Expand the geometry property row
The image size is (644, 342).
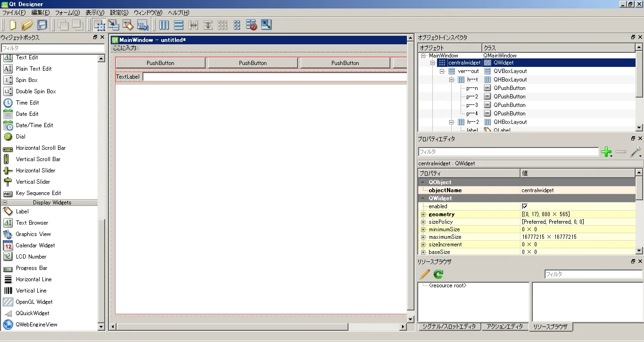423,214
